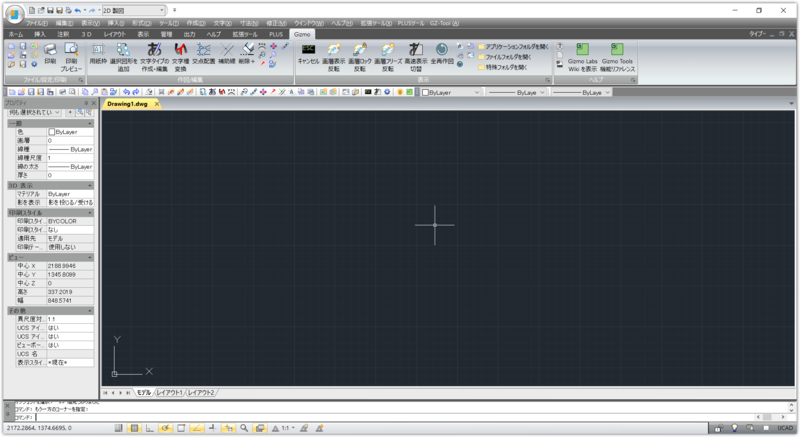Open Gizmo Labs Wiki を表示
This screenshot has width=800, height=437.
tap(582, 54)
